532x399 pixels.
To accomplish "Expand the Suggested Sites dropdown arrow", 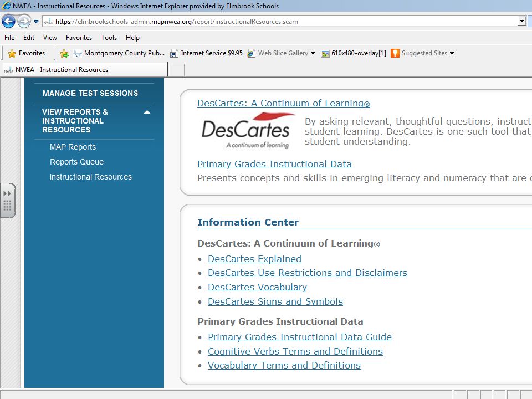I will pyautogui.click(x=452, y=53).
